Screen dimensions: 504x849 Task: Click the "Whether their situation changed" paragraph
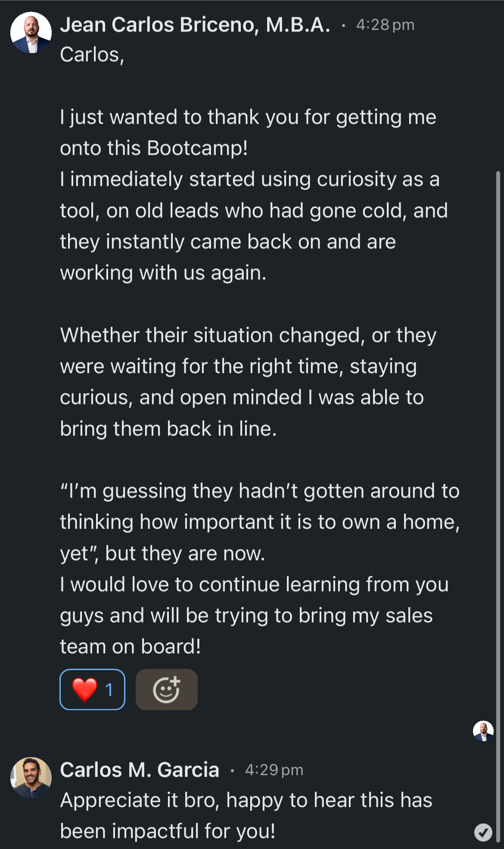[248, 335]
